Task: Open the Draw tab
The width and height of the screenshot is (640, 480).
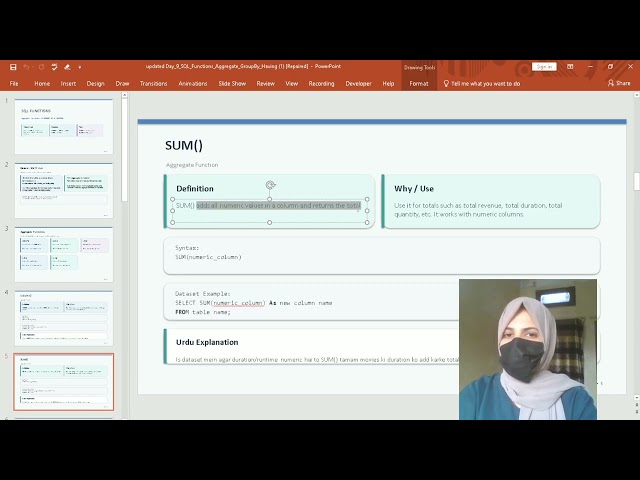Action: click(122, 84)
